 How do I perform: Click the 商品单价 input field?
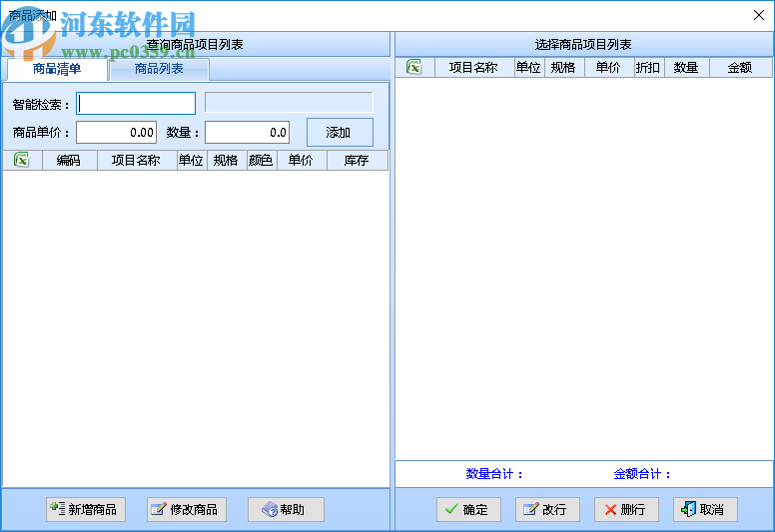coord(116,133)
